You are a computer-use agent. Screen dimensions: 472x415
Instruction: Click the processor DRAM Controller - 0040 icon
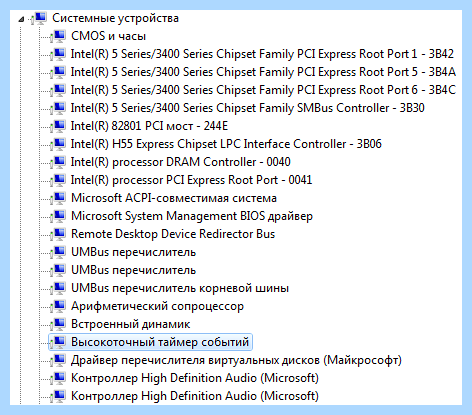pos(58,162)
